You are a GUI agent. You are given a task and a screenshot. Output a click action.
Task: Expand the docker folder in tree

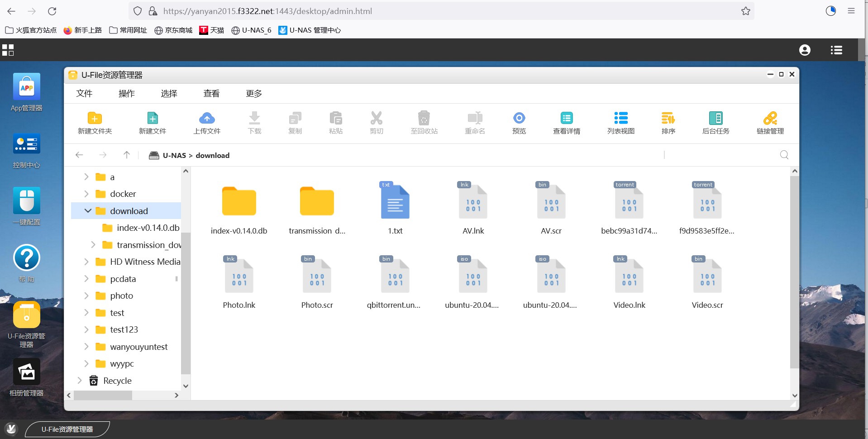pyautogui.click(x=86, y=194)
